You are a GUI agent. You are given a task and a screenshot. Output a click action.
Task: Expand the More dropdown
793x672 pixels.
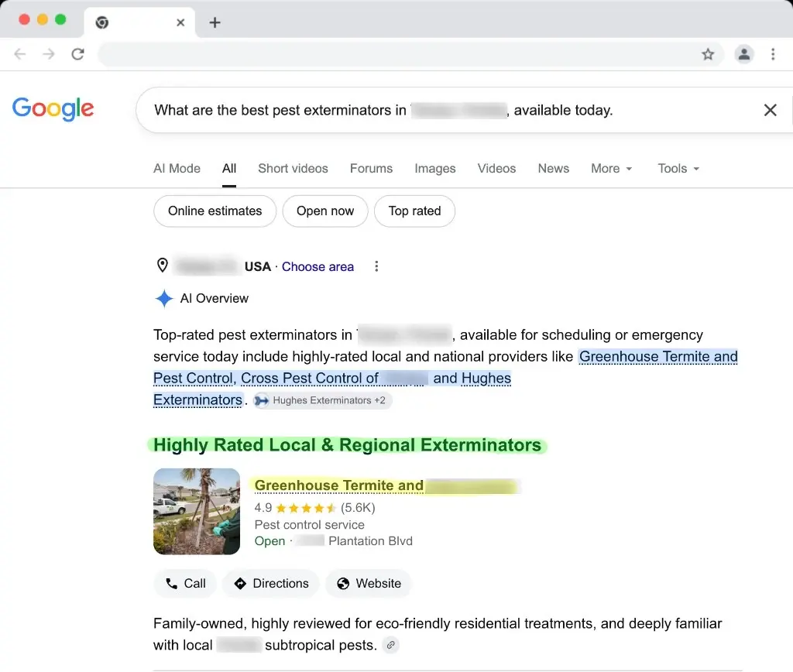[x=612, y=168]
